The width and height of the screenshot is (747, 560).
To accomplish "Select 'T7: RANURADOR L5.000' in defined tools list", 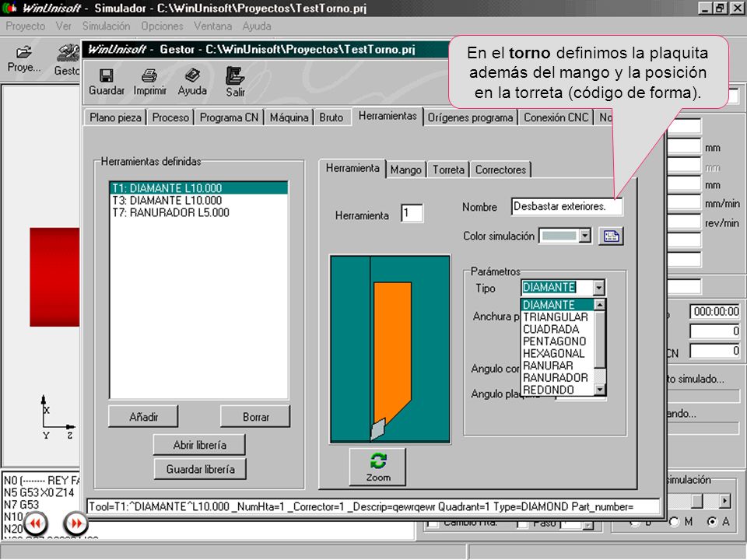I will [x=198, y=212].
